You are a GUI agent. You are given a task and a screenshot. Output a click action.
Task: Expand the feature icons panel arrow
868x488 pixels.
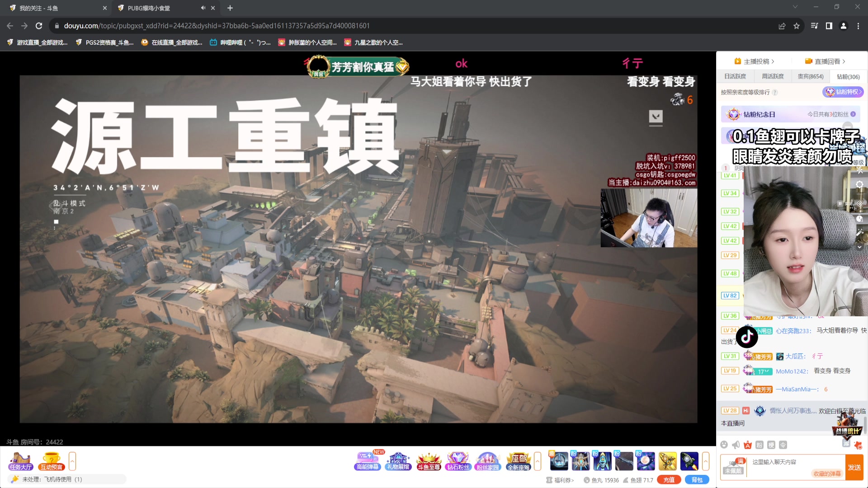point(538,461)
